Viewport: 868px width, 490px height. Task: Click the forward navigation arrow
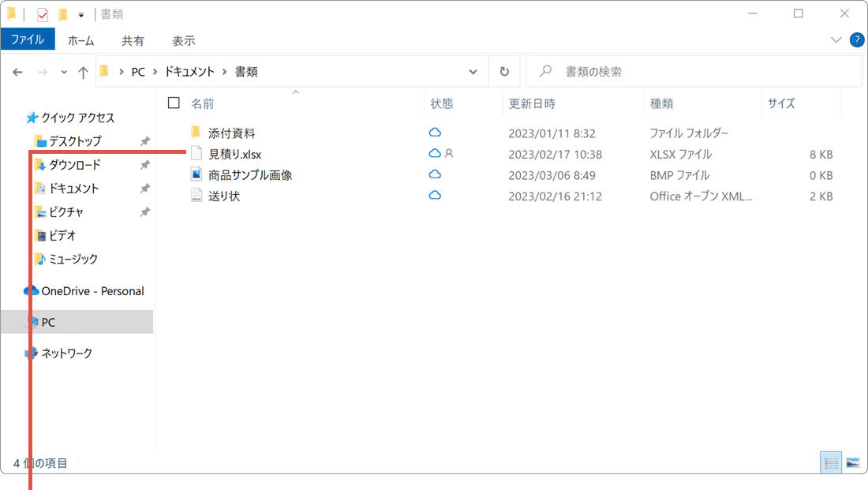pos(43,72)
